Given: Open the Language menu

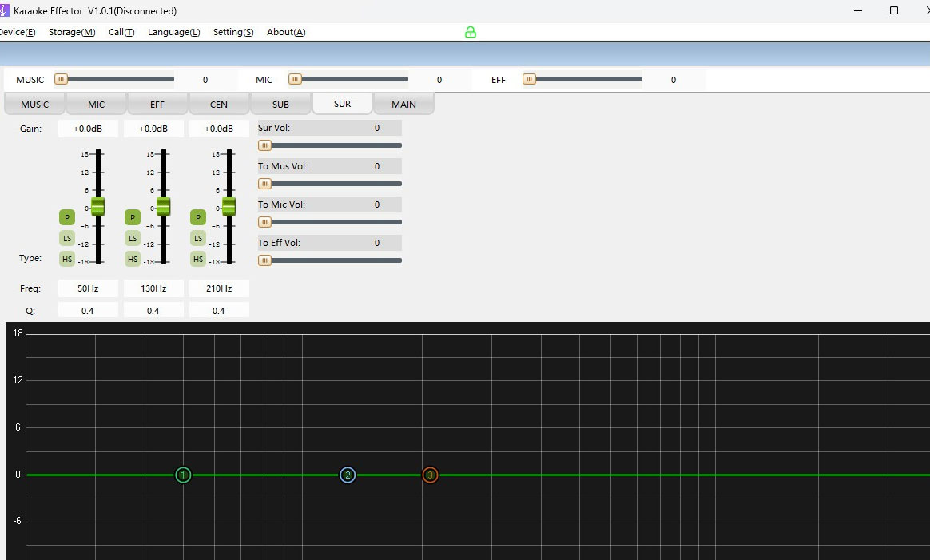Looking at the screenshot, I should tap(173, 32).
